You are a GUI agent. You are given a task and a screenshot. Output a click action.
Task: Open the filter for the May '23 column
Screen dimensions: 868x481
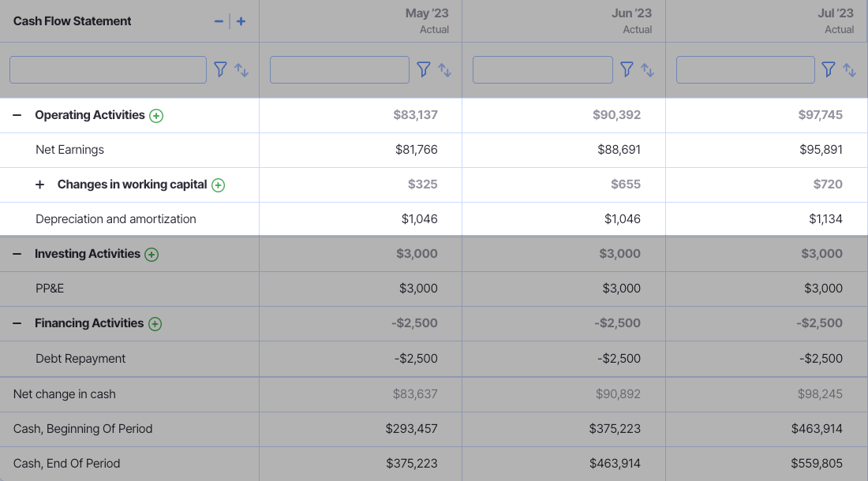click(424, 69)
